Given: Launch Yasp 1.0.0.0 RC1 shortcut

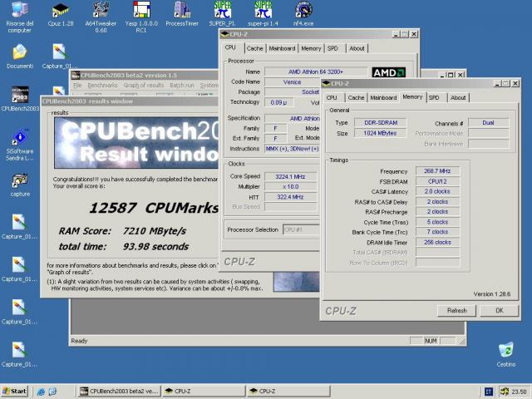Looking at the screenshot, I should [x=141, y=17].
